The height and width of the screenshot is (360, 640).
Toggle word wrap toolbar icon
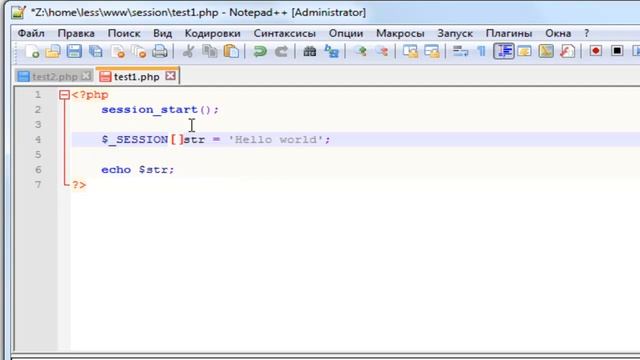pyautogui.click(x=460, y=51)
